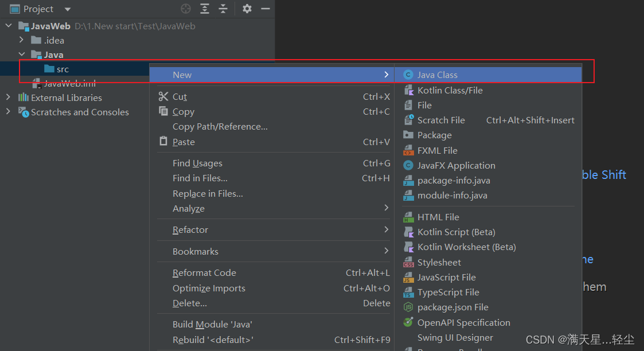Select Paste from context menu
This screenshot has height=351, width=644.
(271, 142)
